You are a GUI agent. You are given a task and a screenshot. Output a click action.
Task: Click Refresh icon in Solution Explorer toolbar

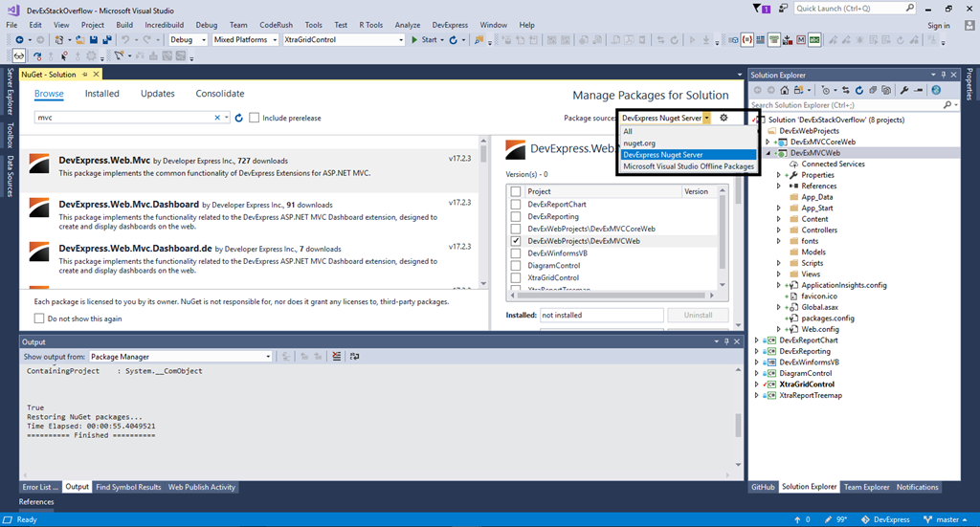(859, 91)
